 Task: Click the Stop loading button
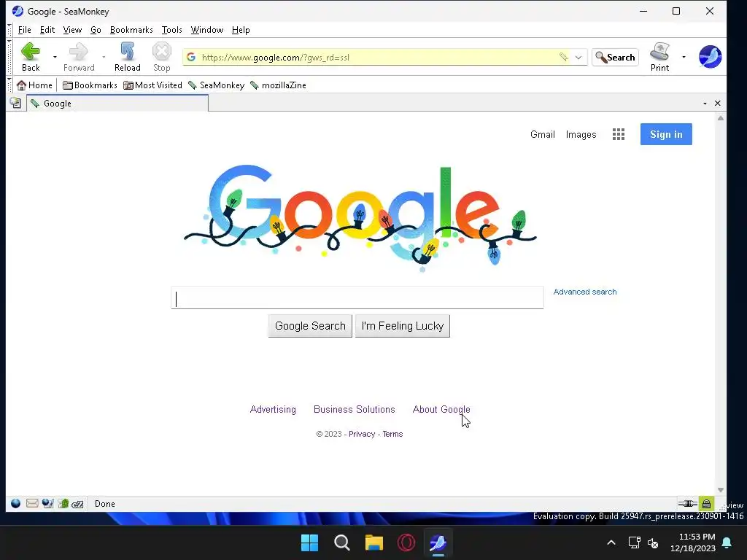pyautogui.click(x=161, y=57)
